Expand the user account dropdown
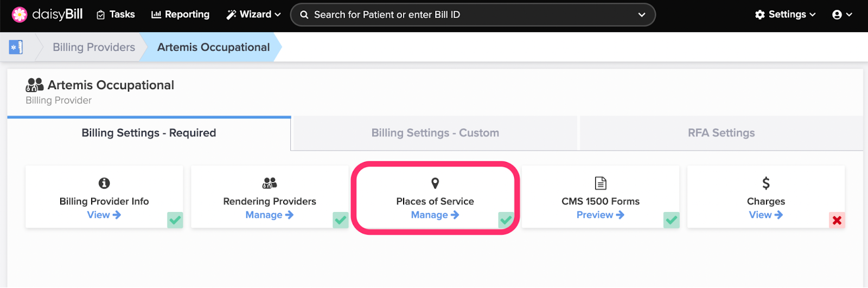The height and width of the screenshot is (288, 868). click(842, 15)
